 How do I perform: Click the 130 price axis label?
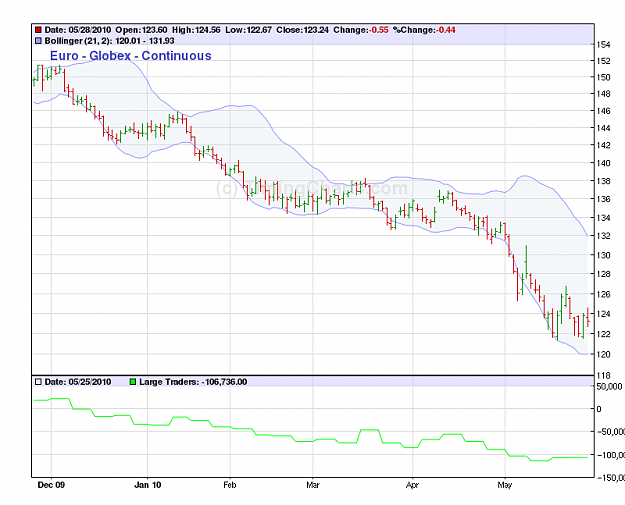point(603,255)
